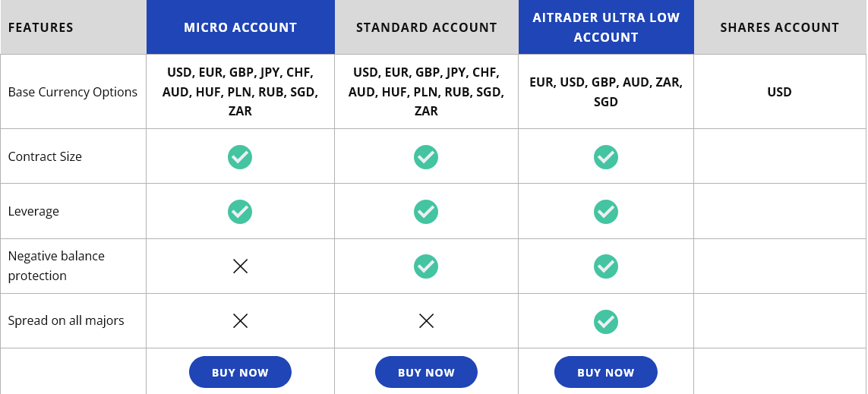Select AITrader Ultra Low Account header
Image resolution: width=868 pixels, height=394 pixels.
coord(606,27)
